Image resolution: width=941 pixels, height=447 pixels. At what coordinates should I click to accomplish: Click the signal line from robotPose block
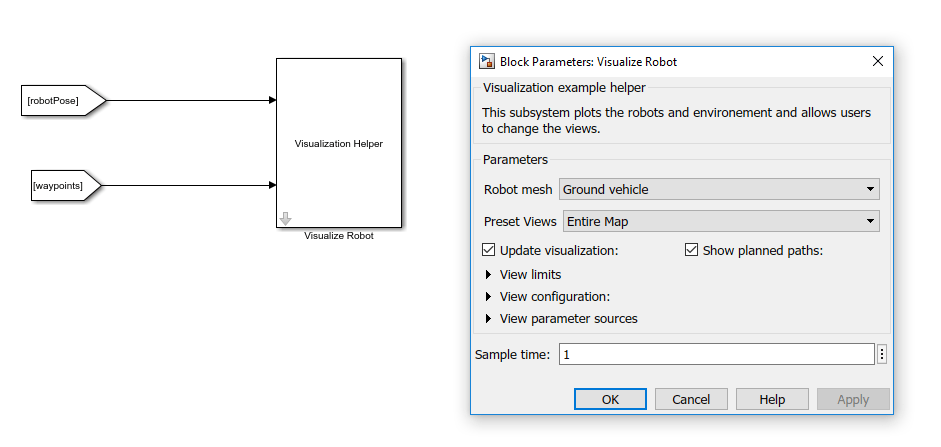[x=190, y=100]
